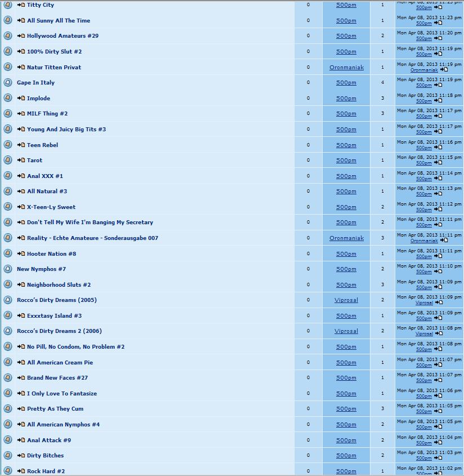Open the New Nymphos #7 topic
This screenshot has height=476, width=464.
[41, 269]
